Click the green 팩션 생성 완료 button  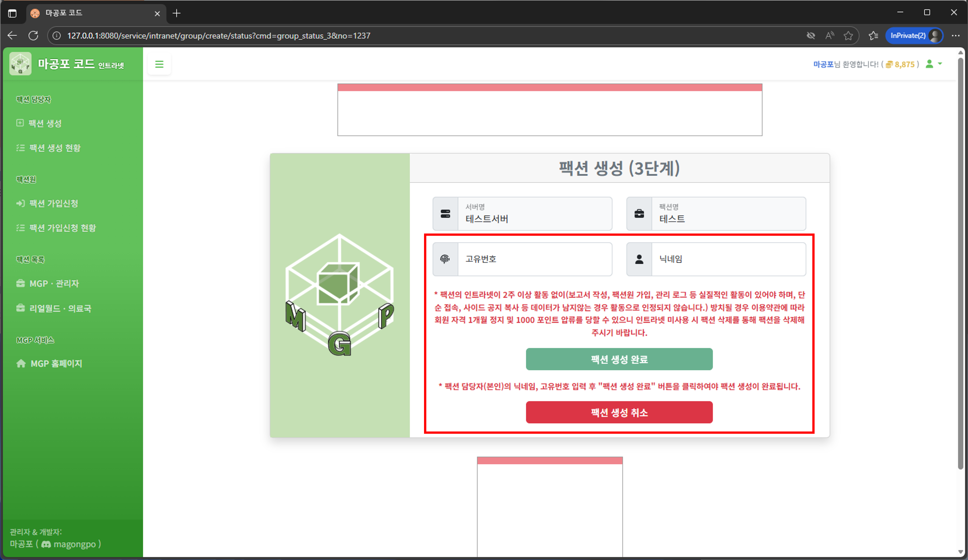coord(619,359)
